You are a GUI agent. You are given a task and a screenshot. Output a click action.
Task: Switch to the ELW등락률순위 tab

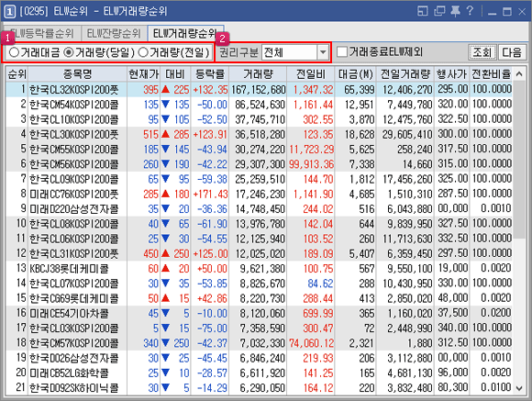pyautogui.click(x=41, y=33)
